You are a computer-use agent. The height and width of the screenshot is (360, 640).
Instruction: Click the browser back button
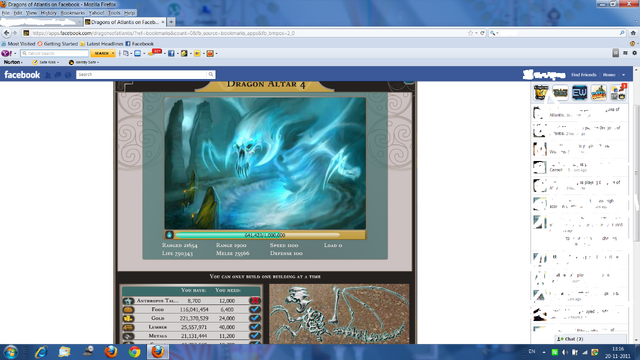[x=6, y=33]
